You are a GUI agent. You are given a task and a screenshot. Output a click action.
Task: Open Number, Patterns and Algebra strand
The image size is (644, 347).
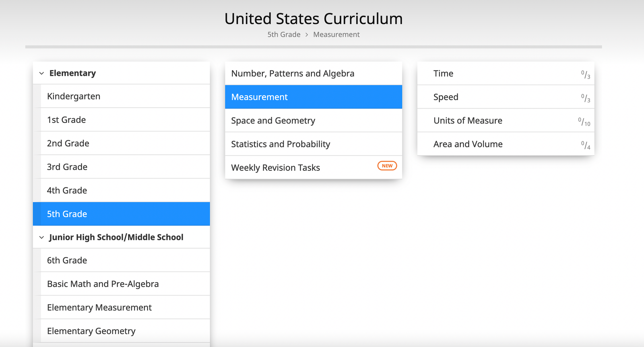[293, 73]
